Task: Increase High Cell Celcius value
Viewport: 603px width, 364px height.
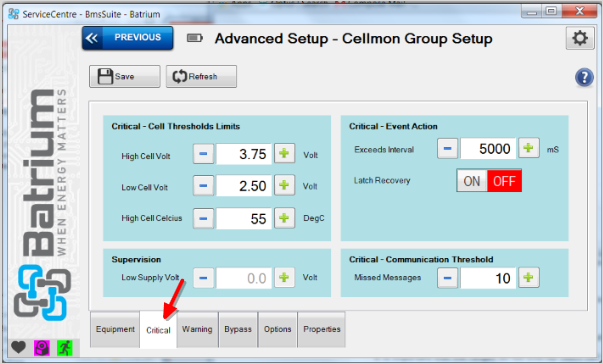Action: tap(284, 218)
